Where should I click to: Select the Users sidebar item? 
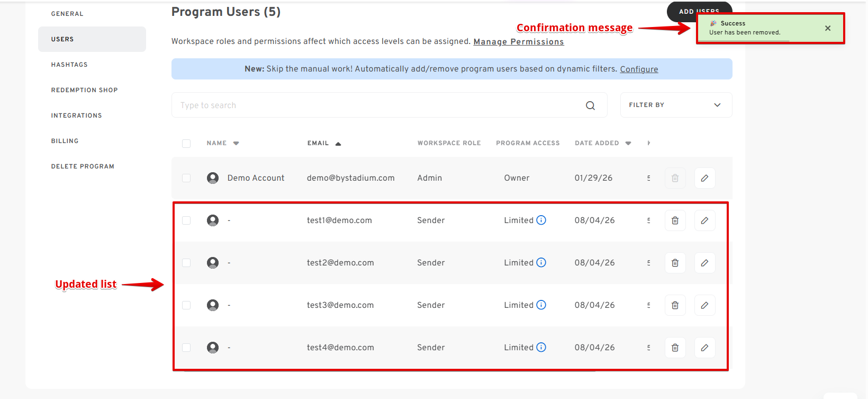pyautogui.click(x=92, y=39)
